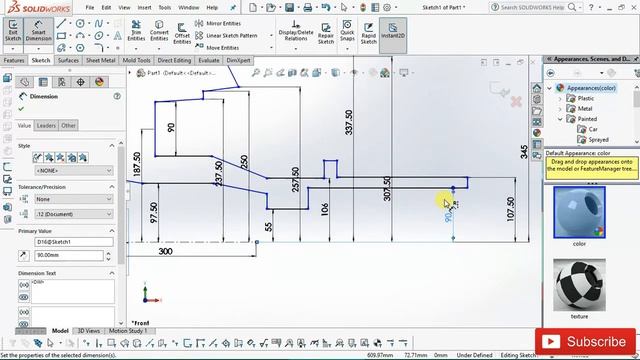Switch to the Sheet Metal tab
Viewport: 640px width, 360px height.
100,60
